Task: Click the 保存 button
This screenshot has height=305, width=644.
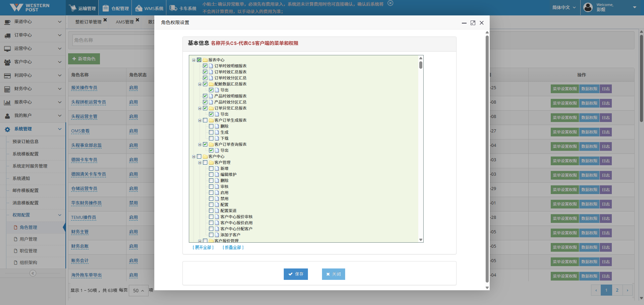Action: point(296,274)
